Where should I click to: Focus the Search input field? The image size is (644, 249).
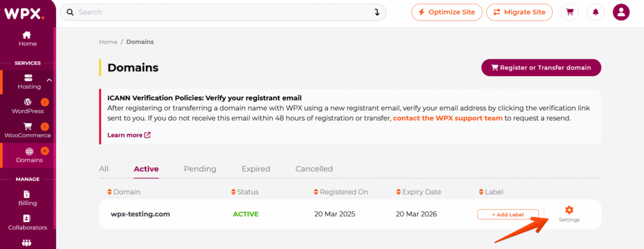(x=223, y=13)
